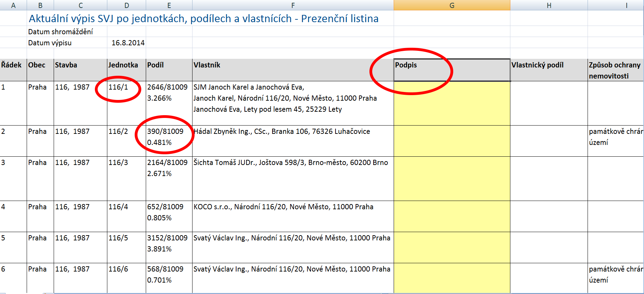This screenshot has height=294, width=644.
Task: Click the Jednotka header cell
Action: pyautogui.click(x=126, y=70)
